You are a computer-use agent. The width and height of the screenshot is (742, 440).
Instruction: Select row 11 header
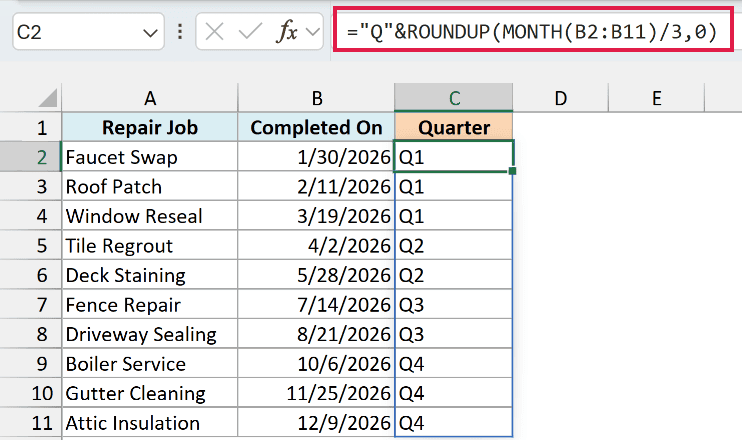coord(31,422)
